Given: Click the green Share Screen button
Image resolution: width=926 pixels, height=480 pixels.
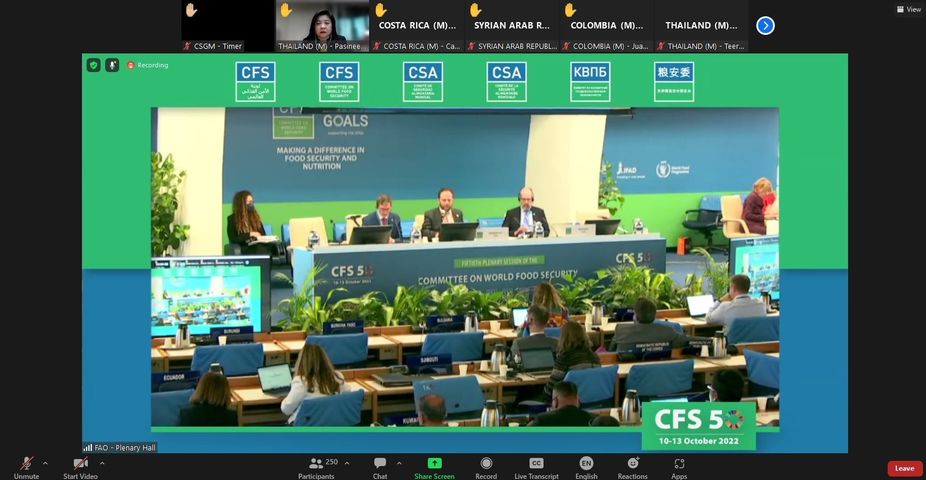Looking at the screenshot, I should (x=434, y=468).
